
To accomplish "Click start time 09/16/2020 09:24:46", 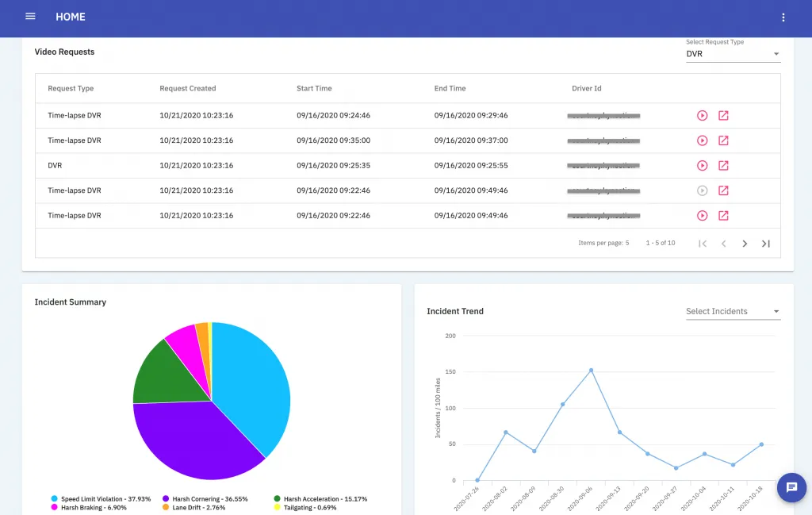I will [x=333, y=116].
